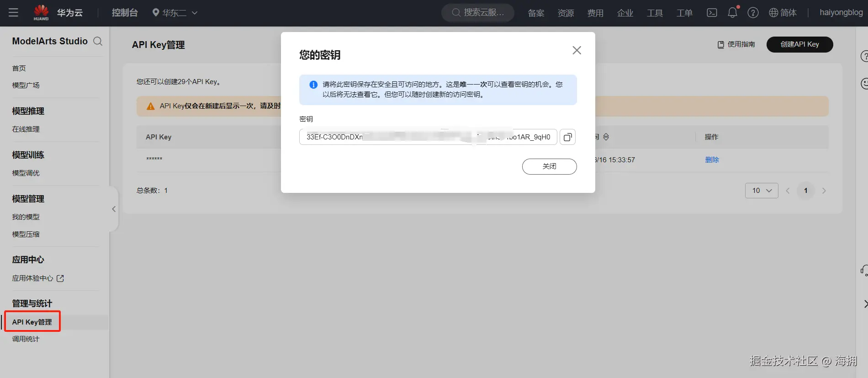Click the 操作 column header

(x=711, y=137)
